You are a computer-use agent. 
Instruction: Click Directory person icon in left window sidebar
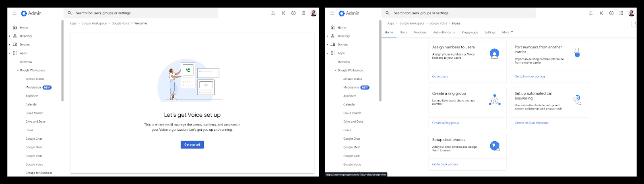tap(15, 36)
